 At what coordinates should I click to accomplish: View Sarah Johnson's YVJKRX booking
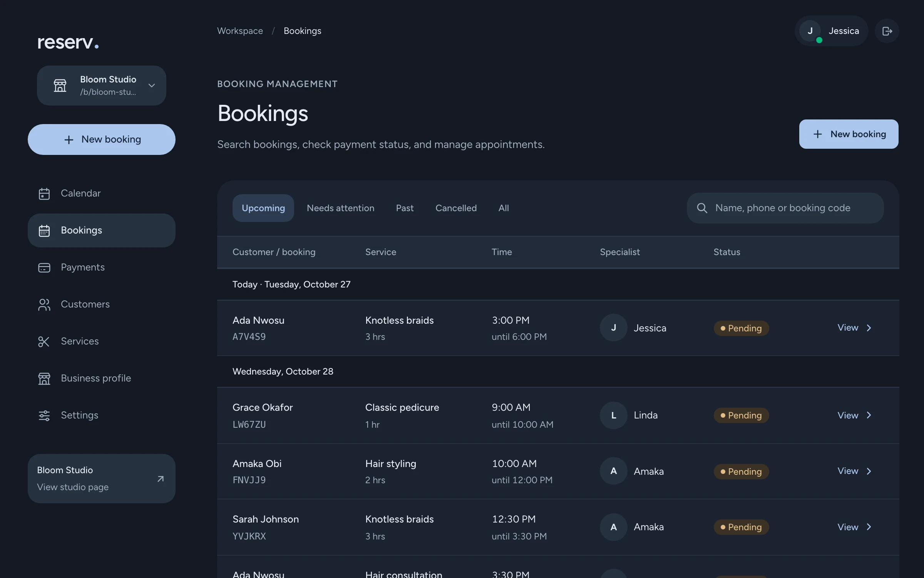(854, 527)
